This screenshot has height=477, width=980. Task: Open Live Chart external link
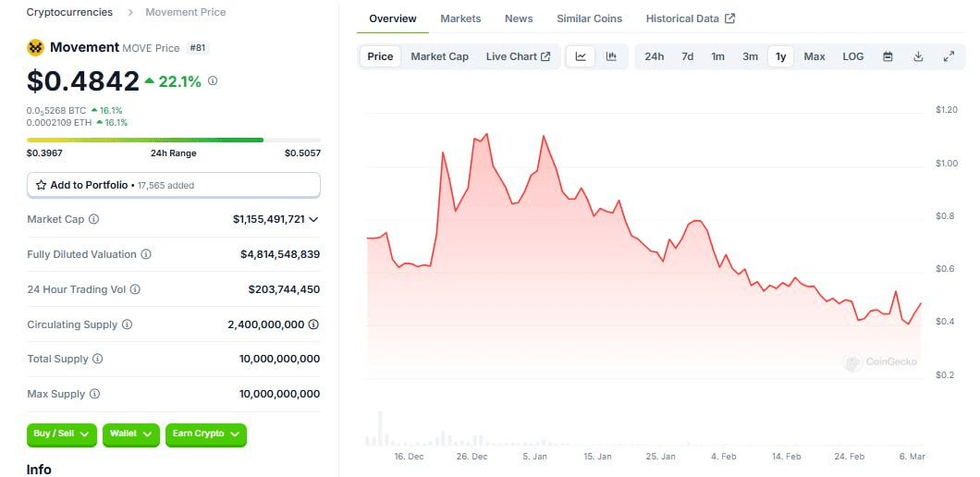point(518,56)
